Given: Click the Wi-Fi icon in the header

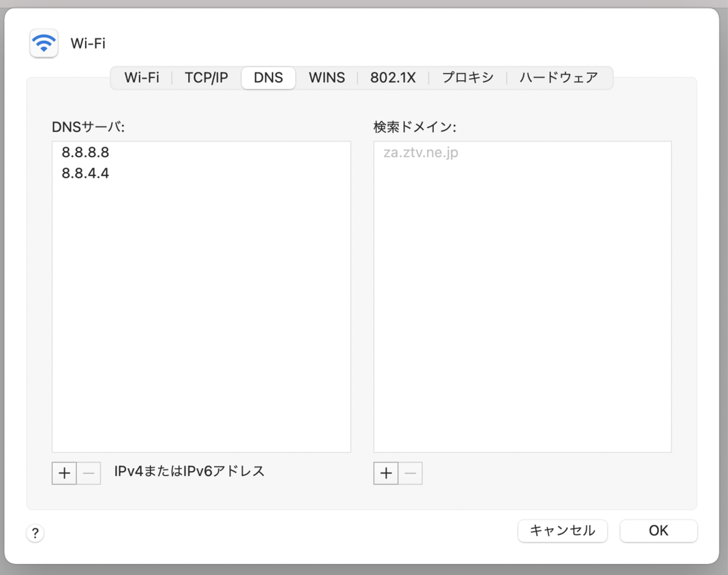Looking at the screenshot, I should (44, 43).
